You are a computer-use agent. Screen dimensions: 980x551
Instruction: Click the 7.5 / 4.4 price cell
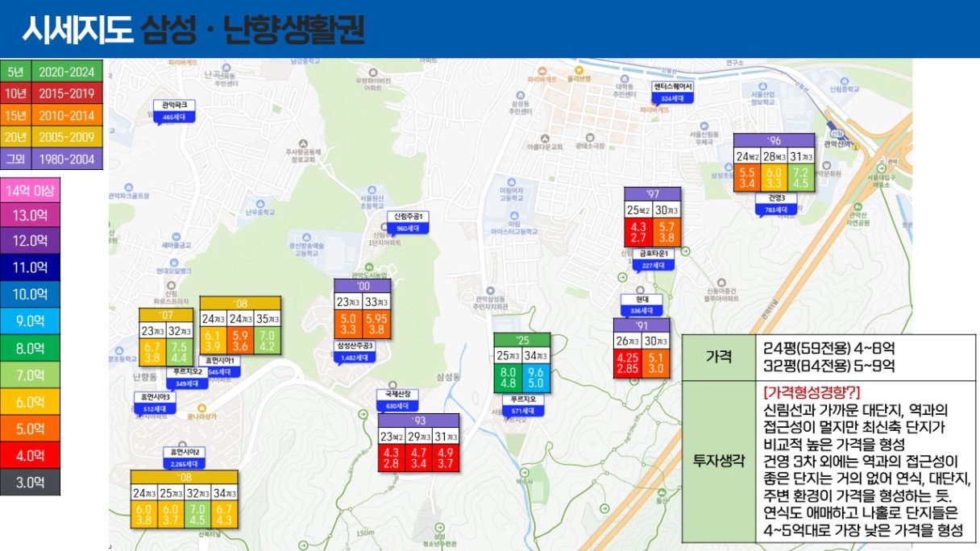click(179, 352)
